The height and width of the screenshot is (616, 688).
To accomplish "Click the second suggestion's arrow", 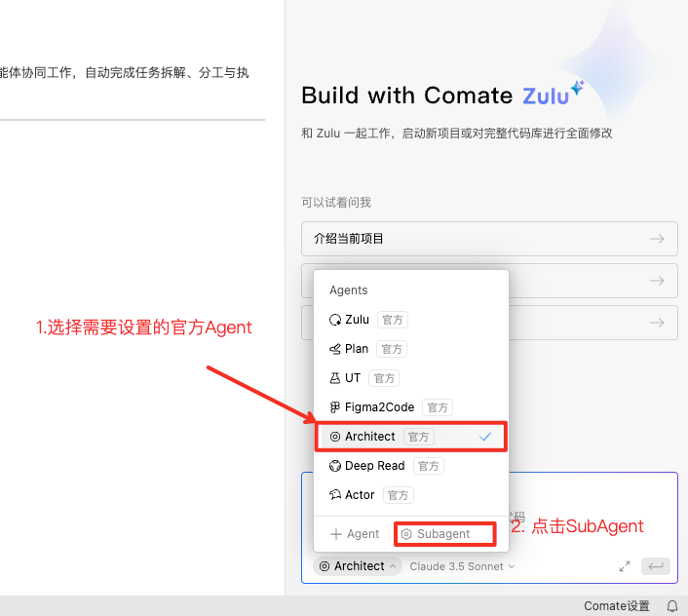I will click(657, 281).
